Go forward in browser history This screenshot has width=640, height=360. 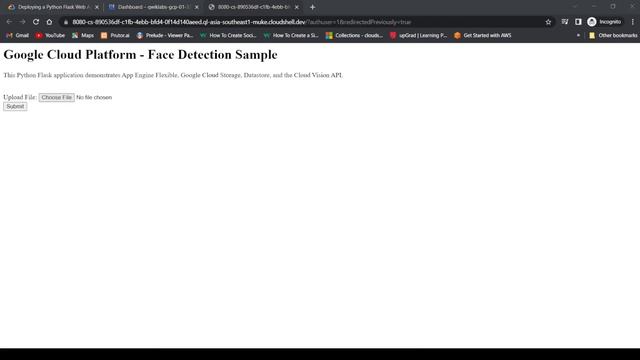coord(22,22)
